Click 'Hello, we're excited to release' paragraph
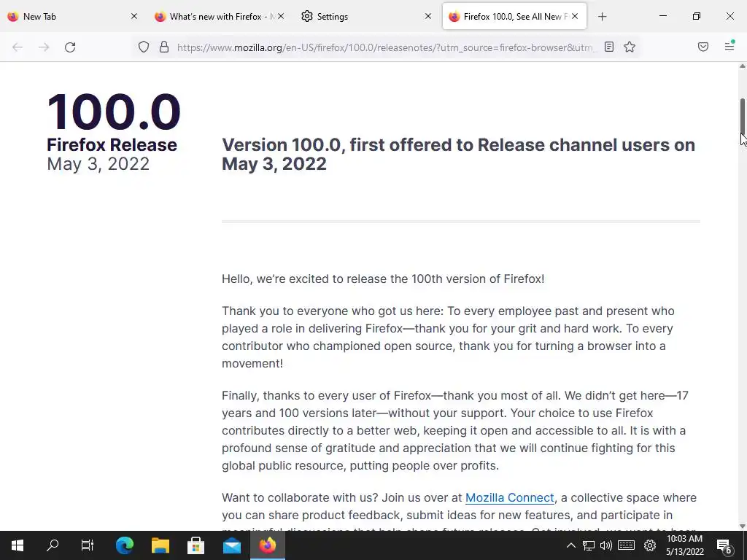 coord(383,279)
